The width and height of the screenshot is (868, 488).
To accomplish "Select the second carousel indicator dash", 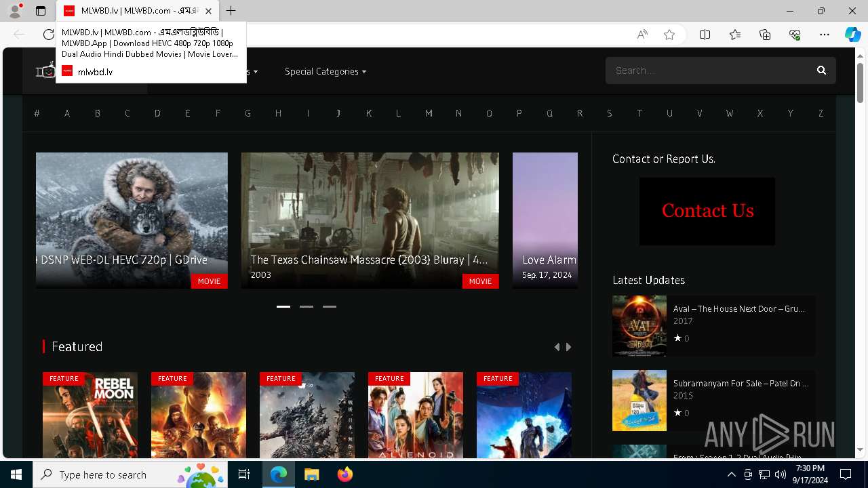I will [x=307, y=306].
